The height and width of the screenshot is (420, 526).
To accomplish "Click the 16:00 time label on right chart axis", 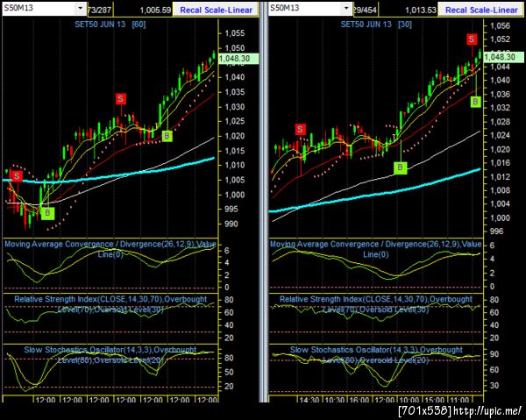I will click(359, 400).
